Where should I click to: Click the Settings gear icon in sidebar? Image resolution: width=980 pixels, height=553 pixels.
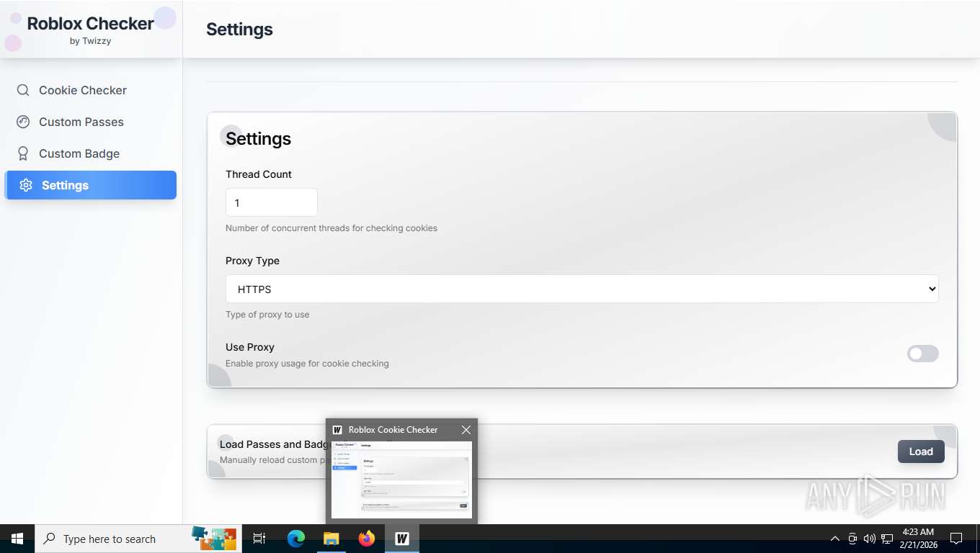26,185
